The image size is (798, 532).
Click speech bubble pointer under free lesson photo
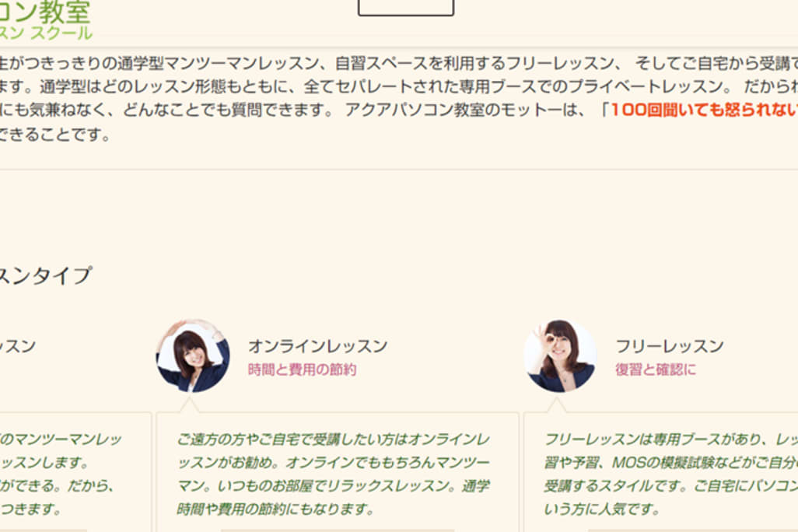coord(557,405)
